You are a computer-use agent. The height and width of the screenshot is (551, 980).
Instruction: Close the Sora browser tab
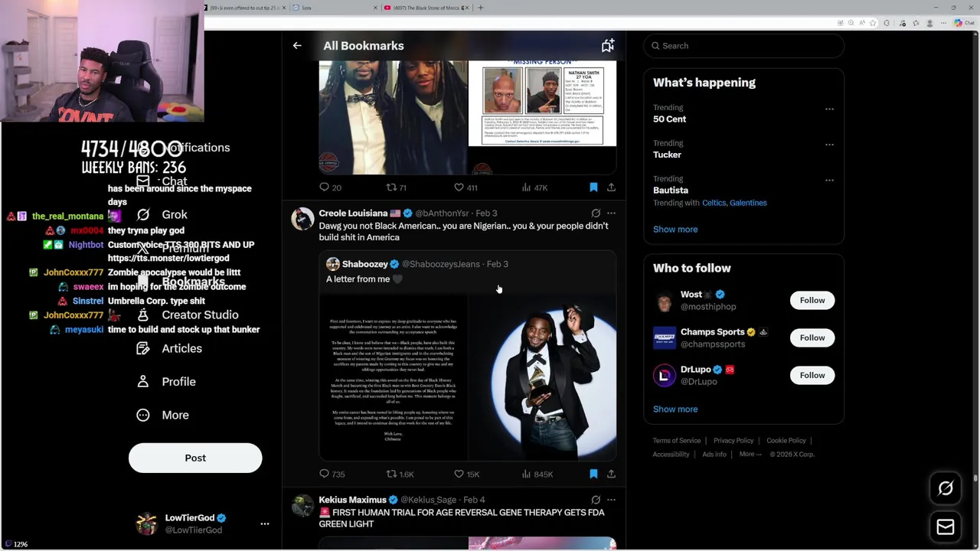coord(375,8)
